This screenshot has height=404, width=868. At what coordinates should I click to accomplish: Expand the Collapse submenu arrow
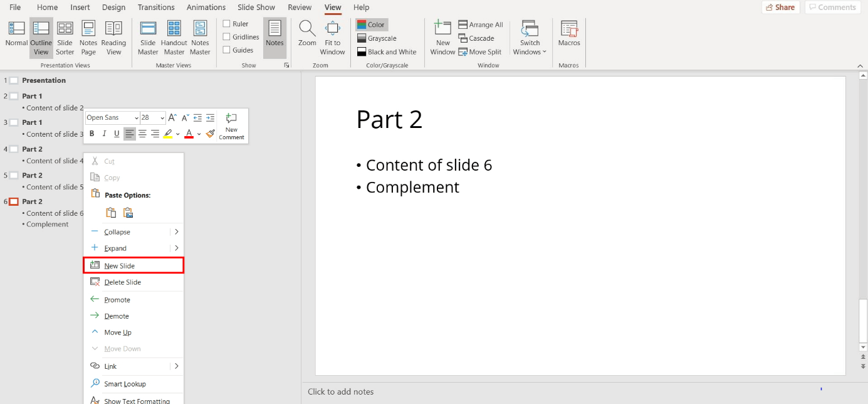pyautogui.click(x=177, y=232)
